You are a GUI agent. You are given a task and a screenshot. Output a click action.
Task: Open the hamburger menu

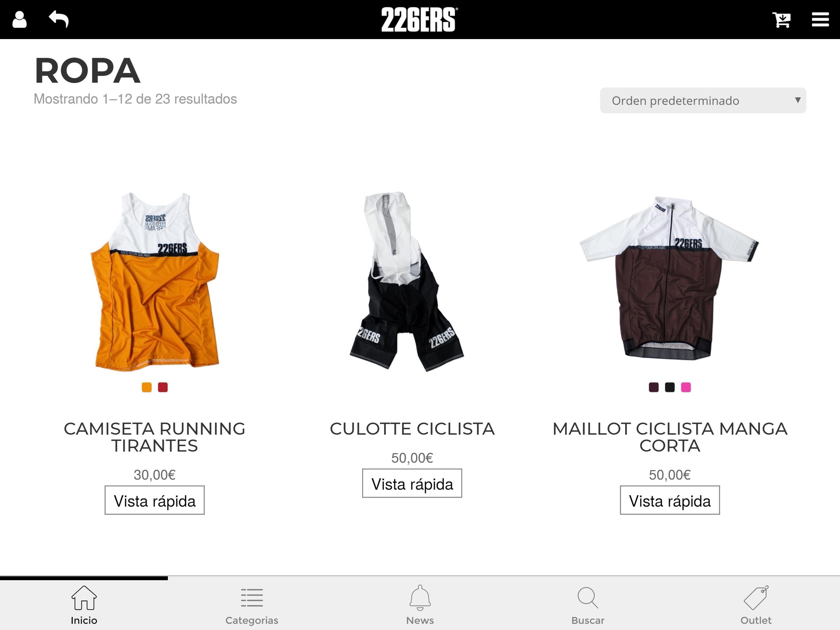coord(820,19)
